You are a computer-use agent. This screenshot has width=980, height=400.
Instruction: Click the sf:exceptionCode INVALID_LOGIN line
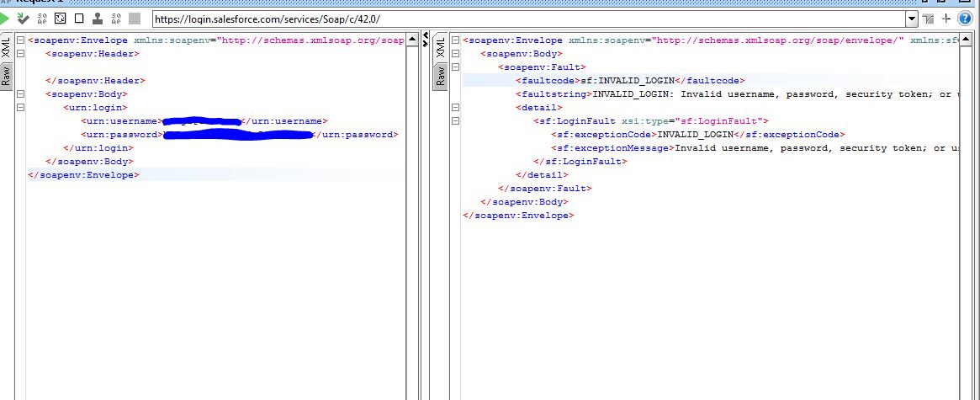click(x=698, y=135)
